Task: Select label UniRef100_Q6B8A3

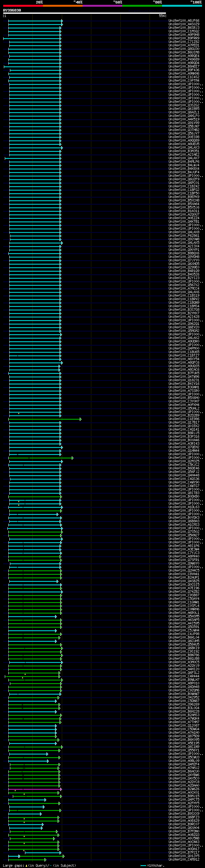Action: click(x=184, y=521)
